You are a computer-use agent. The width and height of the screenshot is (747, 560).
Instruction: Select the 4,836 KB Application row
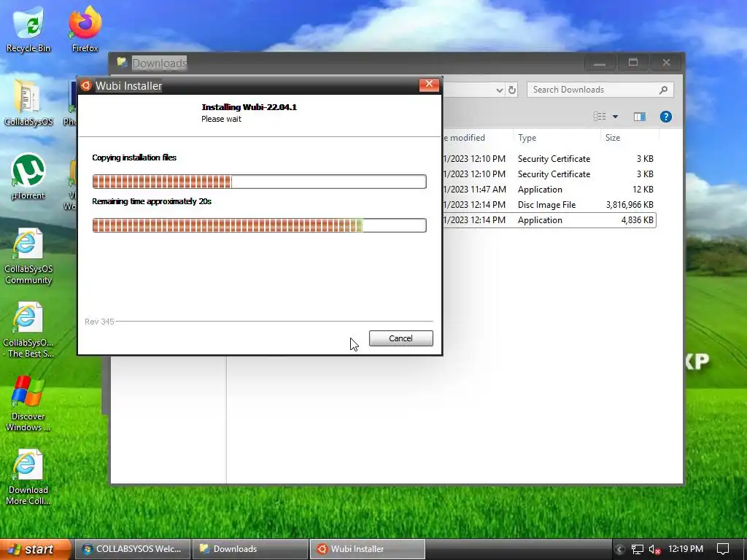[549, 220]
